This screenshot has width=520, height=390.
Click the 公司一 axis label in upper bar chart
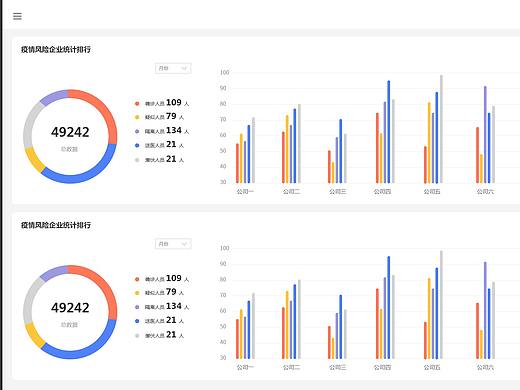(245, 192)
